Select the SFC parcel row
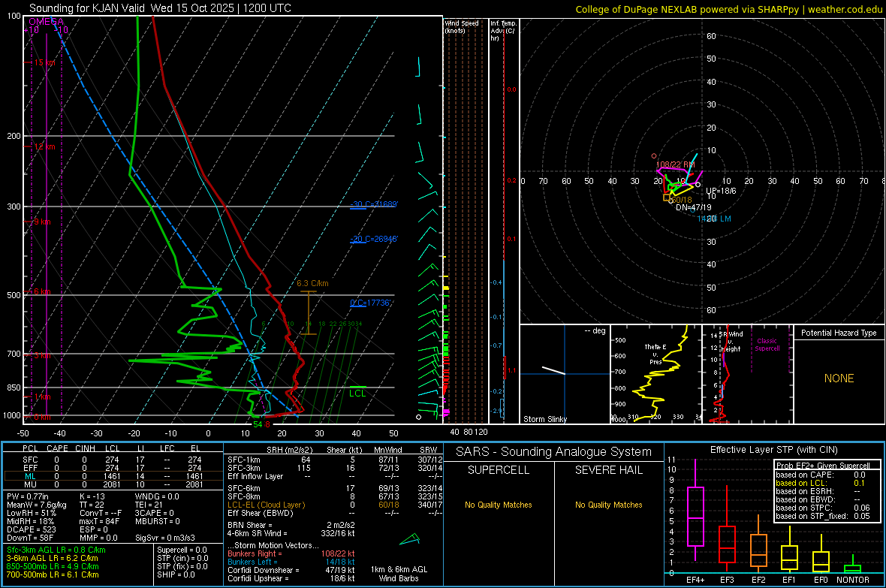Screen dimensions: 886x588 pyautogui.click(x=113, y=460)
